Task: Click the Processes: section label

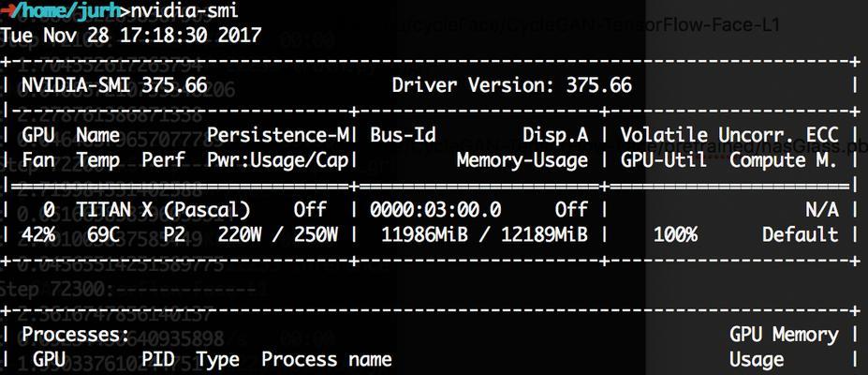Action: [76, 335]
